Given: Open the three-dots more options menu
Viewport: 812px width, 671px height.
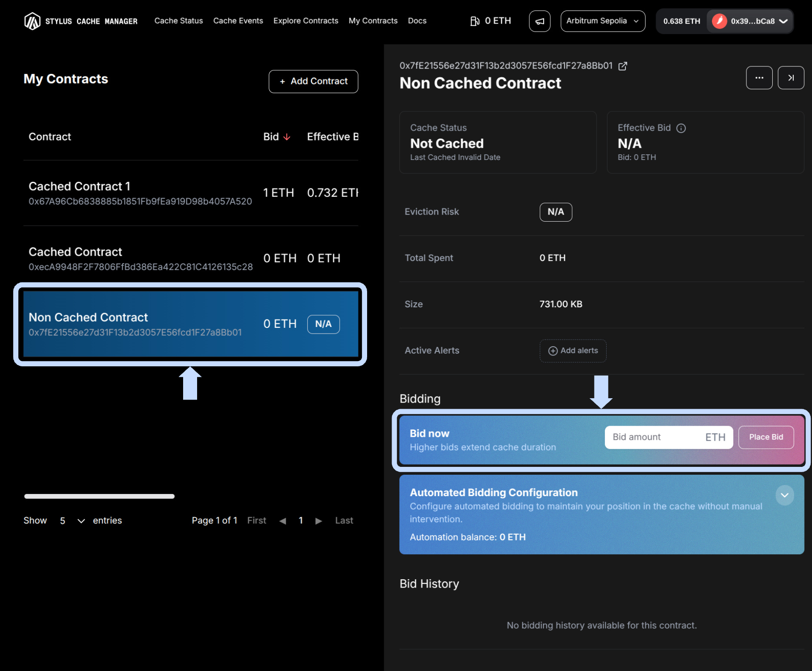Looking at the screenshot, I should pyautogui.click(x=759, y=78).
